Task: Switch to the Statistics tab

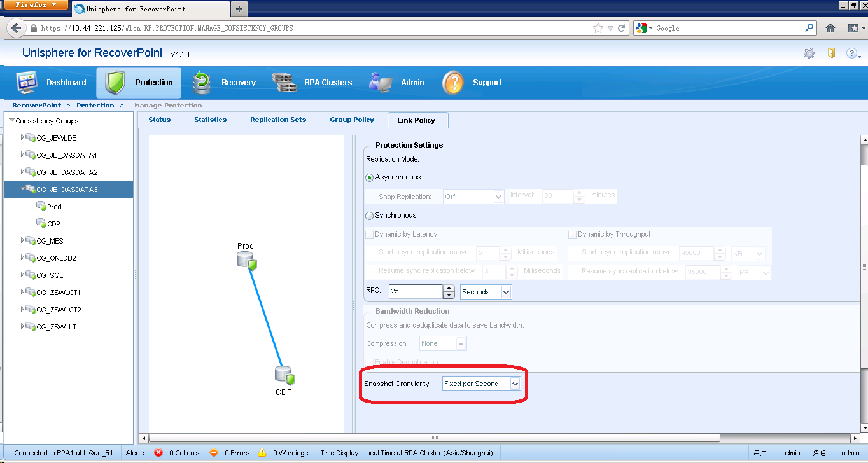Action: pyautogui.click(x=211, y=120)
